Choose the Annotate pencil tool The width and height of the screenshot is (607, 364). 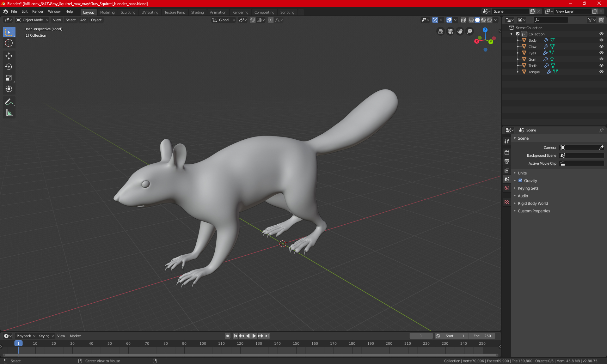(x=9, y=102)
